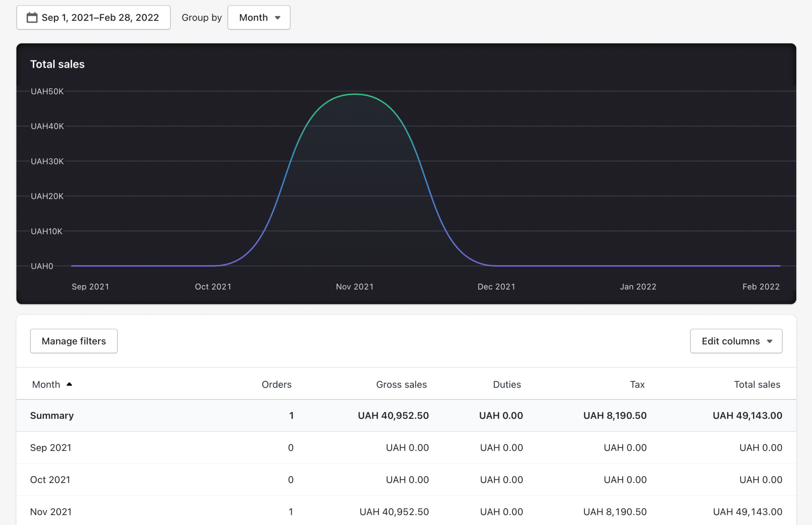Click the chevron on the Edit columns button
The height and width of the screenshot is (525, 812).
click(x=769, y=341)
